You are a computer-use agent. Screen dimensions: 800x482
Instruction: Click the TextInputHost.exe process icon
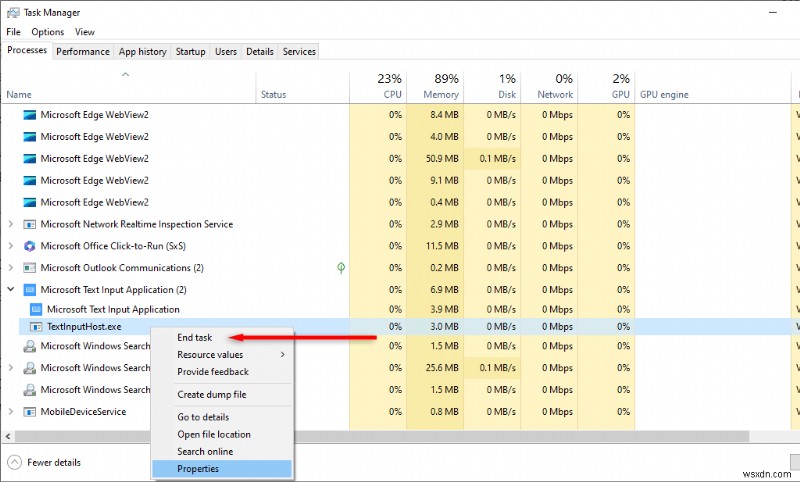tap(36, 326)
